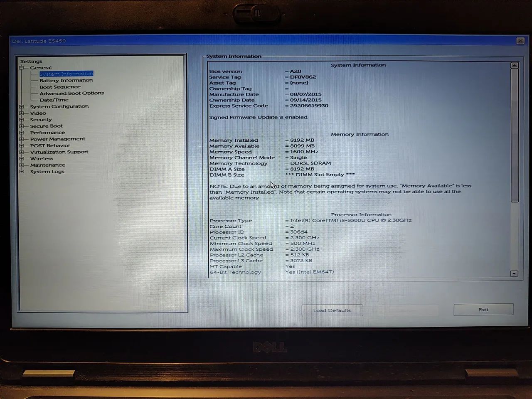Open Advanced Boot Options

coord(71,93)
